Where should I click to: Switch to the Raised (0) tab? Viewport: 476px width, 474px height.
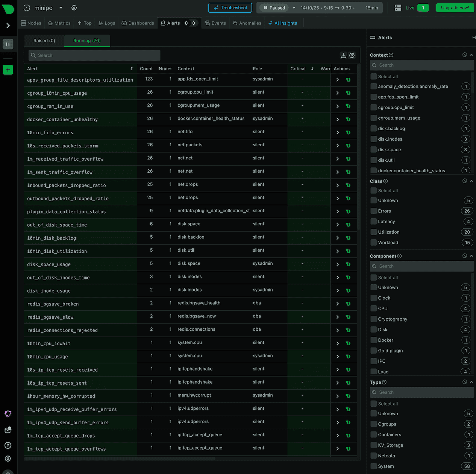click(44, 41)
